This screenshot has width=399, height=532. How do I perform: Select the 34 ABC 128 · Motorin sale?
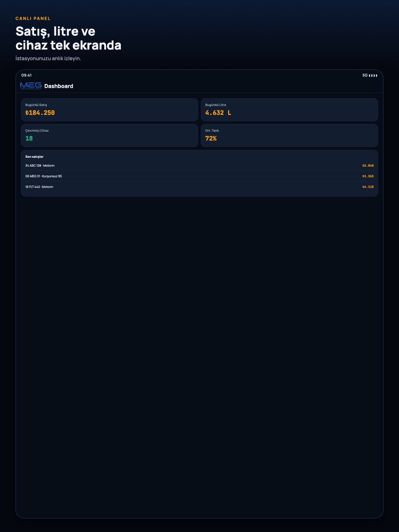199,166
